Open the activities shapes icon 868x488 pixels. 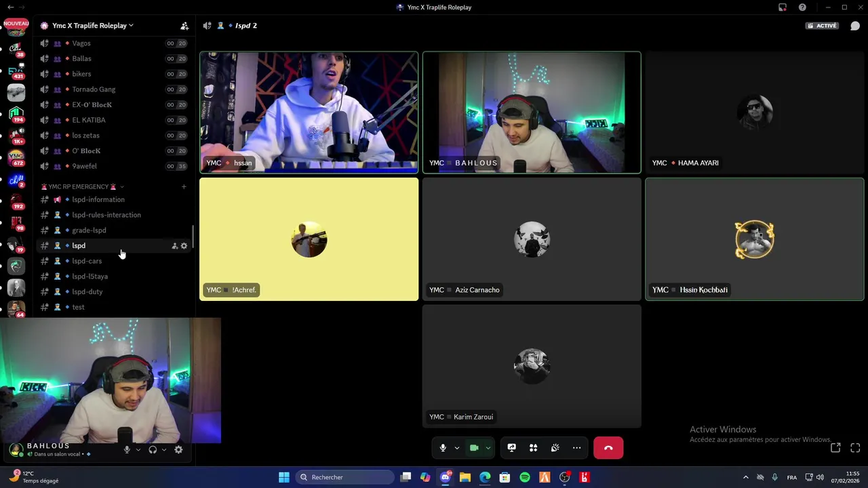[534, 448]
